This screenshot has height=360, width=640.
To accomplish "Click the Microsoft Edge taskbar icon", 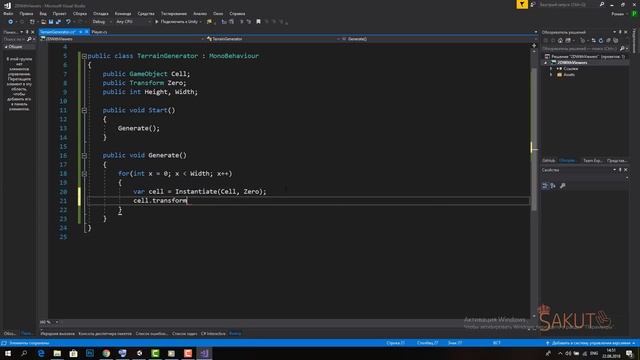I will tap(41, 353).
